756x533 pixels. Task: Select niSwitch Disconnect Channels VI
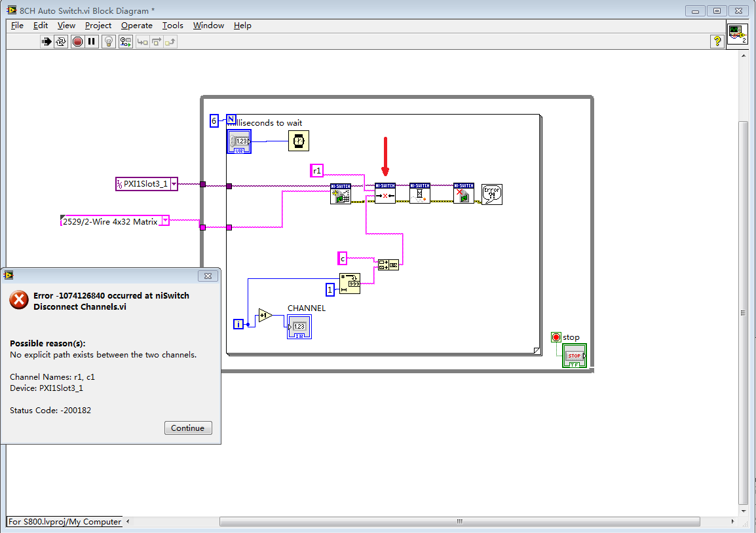coord(385,193)
